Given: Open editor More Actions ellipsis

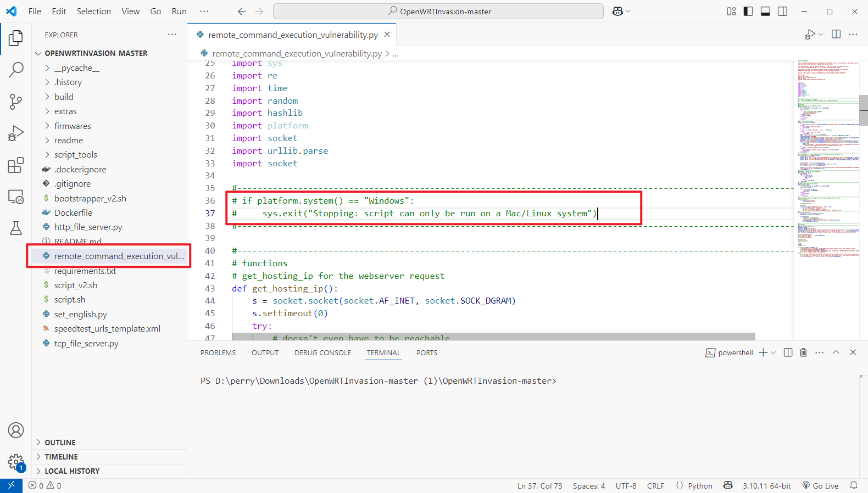Looking at the screenshot, I should click(x=853, y=34).
